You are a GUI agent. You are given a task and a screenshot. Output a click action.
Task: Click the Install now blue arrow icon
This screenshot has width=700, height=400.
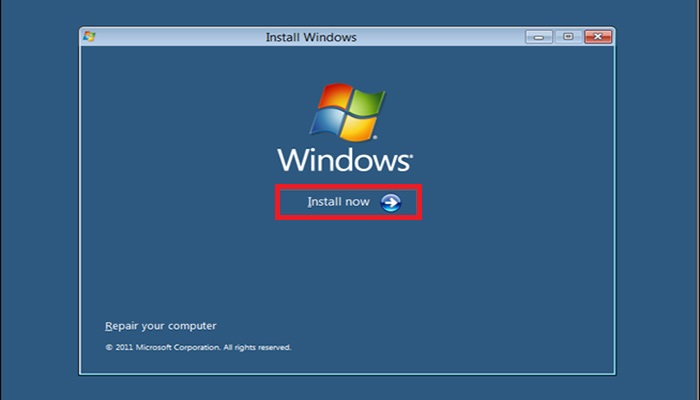(391, 203)
